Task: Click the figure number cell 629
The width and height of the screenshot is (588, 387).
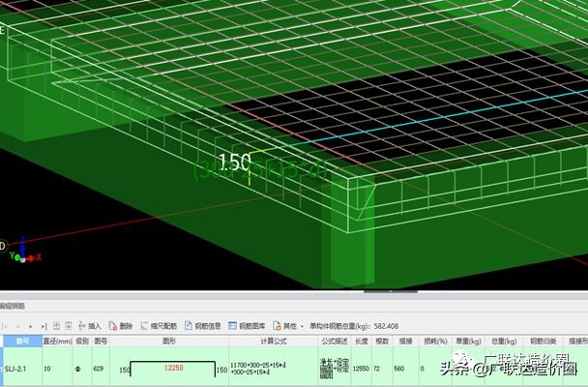Action: 101,369
